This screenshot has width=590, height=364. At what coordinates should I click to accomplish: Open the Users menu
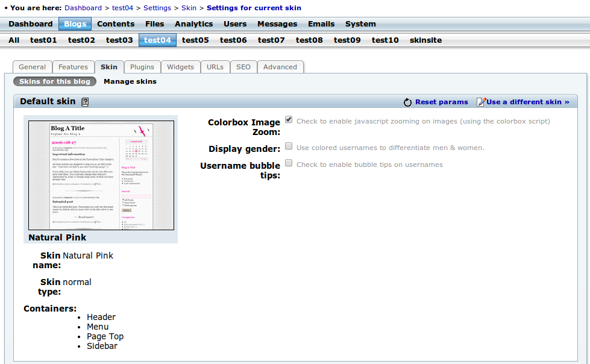coord(235,24)
